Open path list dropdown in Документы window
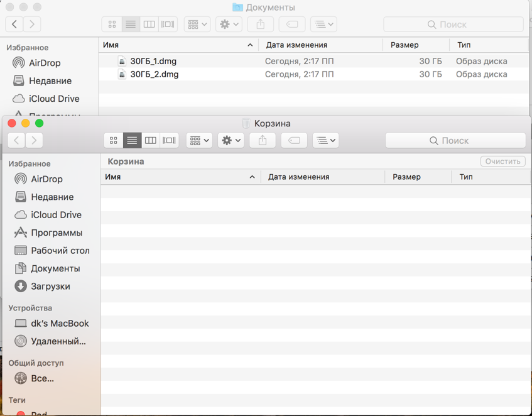This screenshot has height=416, width=532. click(x=323, y=25)
